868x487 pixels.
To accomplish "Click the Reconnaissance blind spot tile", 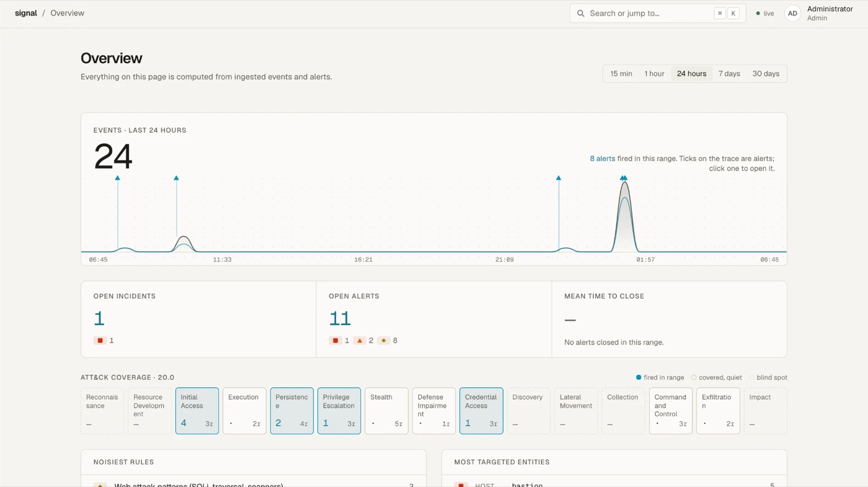I will point(102,411).
